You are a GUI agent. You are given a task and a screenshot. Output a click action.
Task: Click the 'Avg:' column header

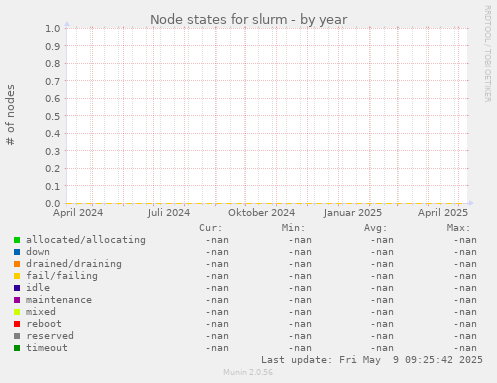(376, 228)
